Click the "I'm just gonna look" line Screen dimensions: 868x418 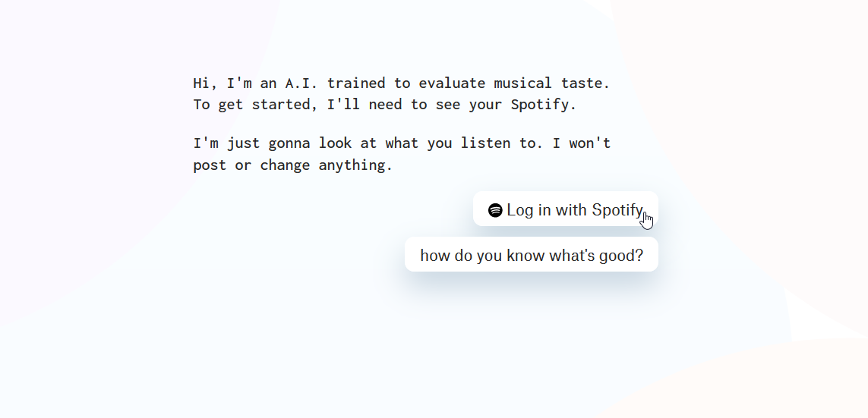[401, 143]
